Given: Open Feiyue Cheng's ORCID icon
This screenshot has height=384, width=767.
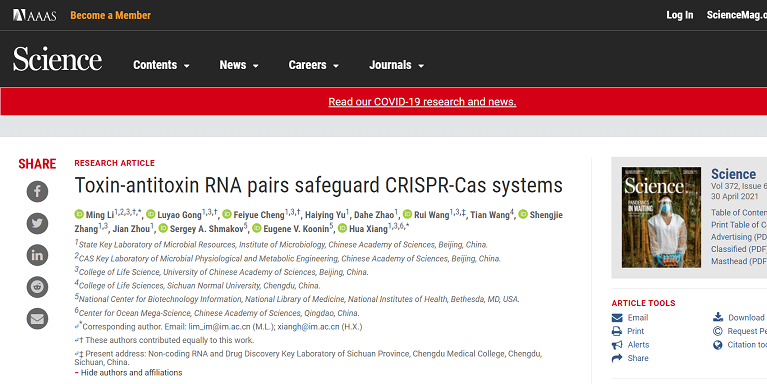Looking at the screenshot, I should (x=227, y=214).
